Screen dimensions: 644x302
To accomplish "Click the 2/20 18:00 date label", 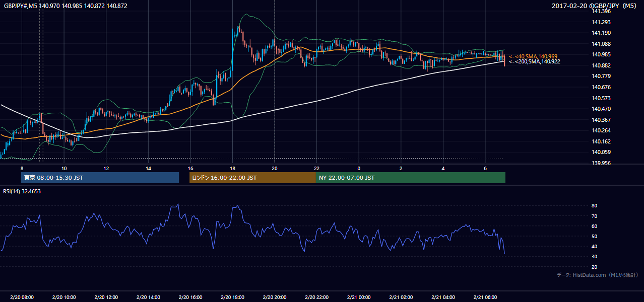I will click(232, 297).
